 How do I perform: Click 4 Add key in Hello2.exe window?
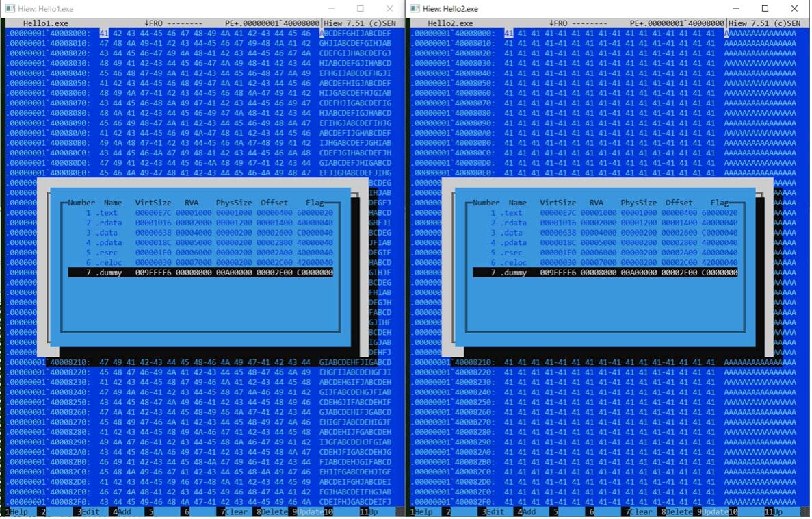pyautogui.click(x=528, y=511)
